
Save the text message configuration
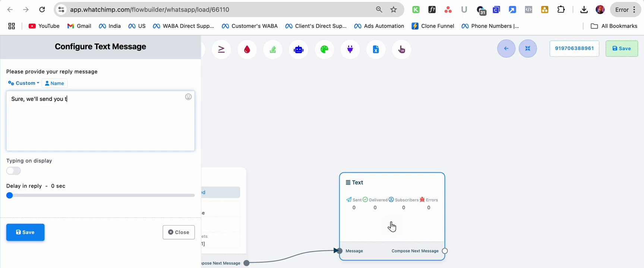[25, 232]
